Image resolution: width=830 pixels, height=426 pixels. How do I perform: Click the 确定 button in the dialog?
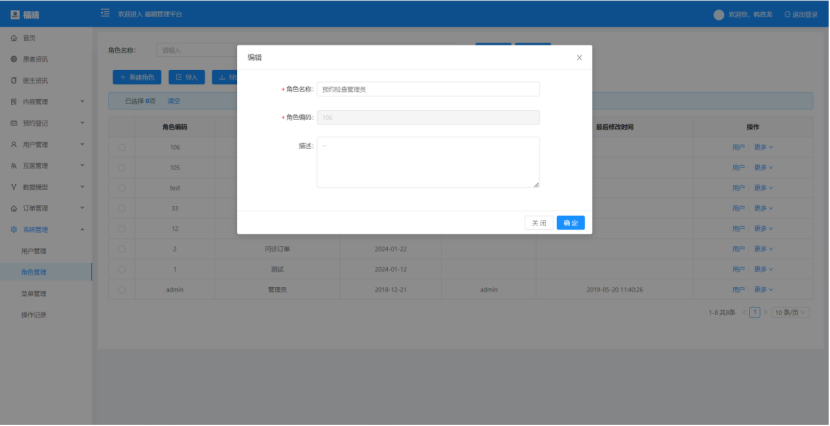[570, 223]
